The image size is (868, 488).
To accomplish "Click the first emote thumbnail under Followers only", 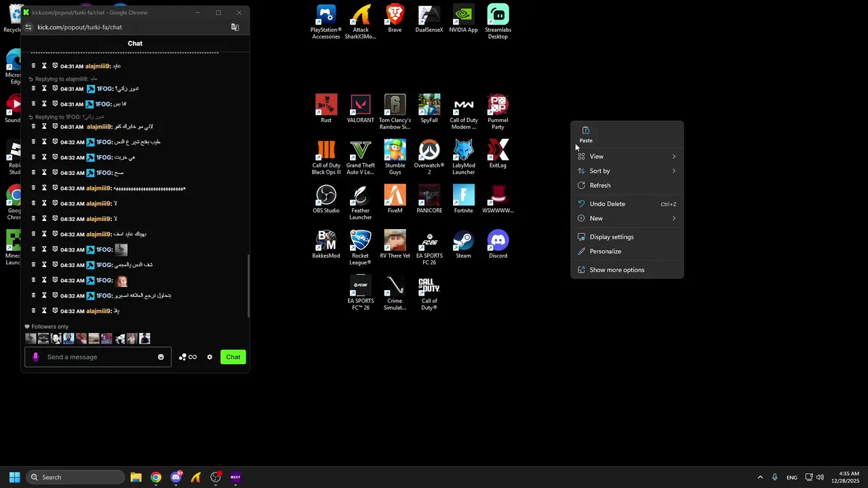I will coord(31,338).
